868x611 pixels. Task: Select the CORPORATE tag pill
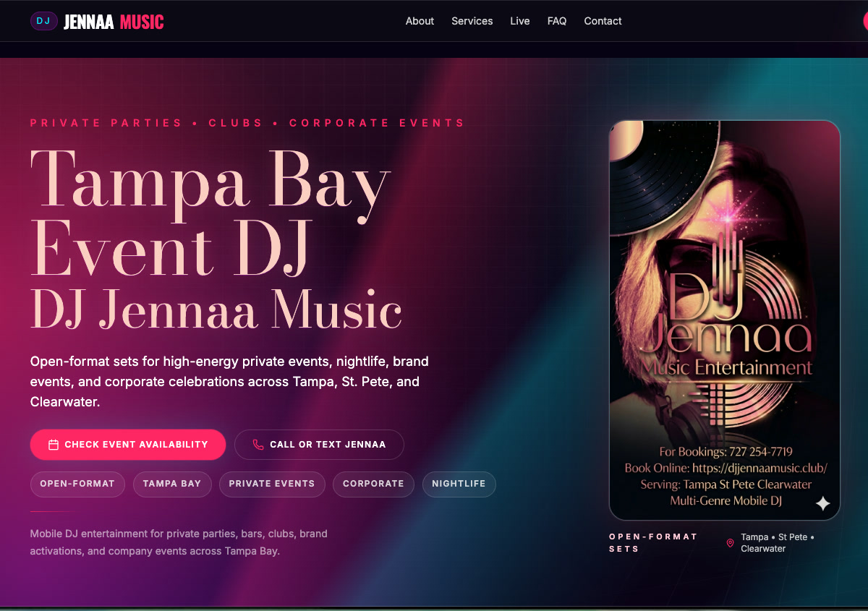pyautogui.click(x=373, y=484)
